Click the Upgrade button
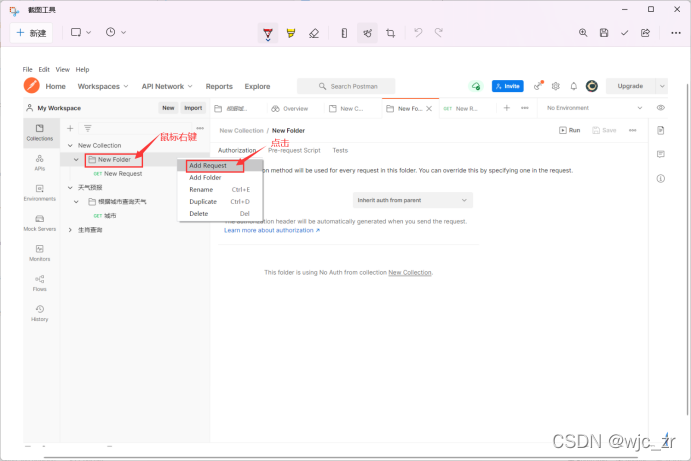The width and height of the screenshot is (691, 461). 630,86
